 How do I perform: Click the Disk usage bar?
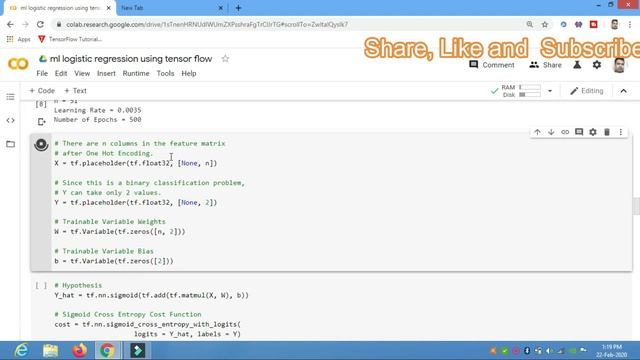530,95
